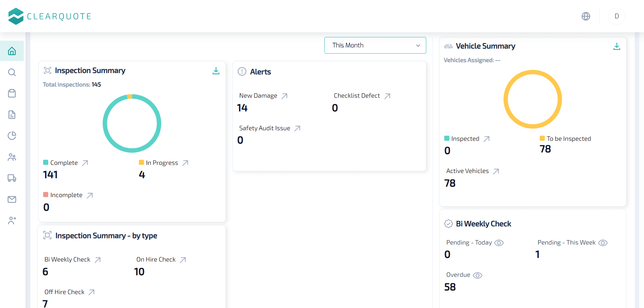The width and height of the screenshot is (644, 308).
Task: Open the users group sidebar item
Action: click(x=12, y=157)
